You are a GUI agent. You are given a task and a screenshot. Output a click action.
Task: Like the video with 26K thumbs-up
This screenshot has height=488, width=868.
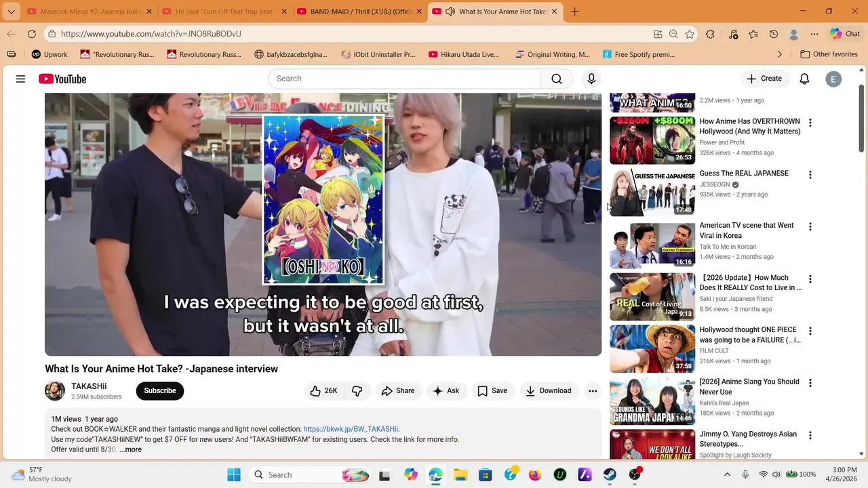pyautogui.click(x=323, y=390)
